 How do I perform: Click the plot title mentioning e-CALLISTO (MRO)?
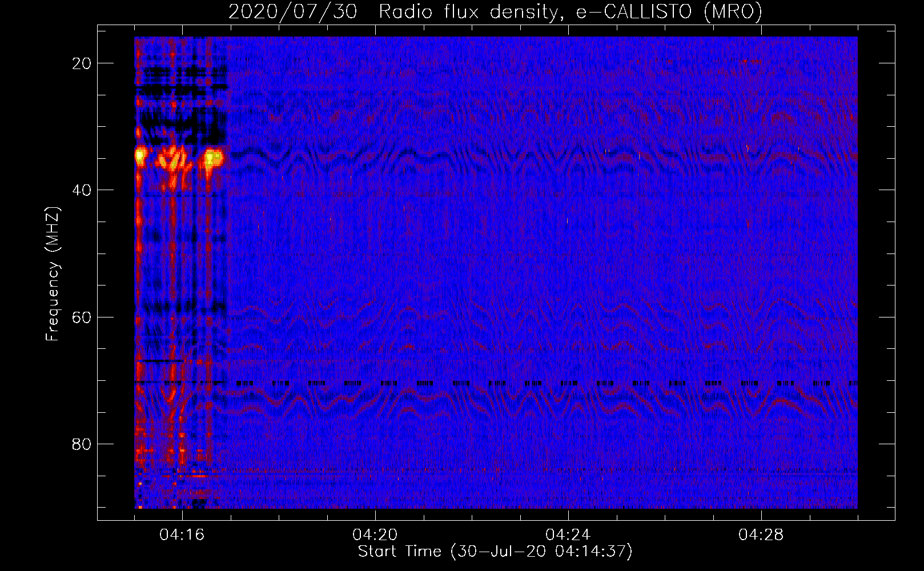pyautogui.click(x=495, y=11)
